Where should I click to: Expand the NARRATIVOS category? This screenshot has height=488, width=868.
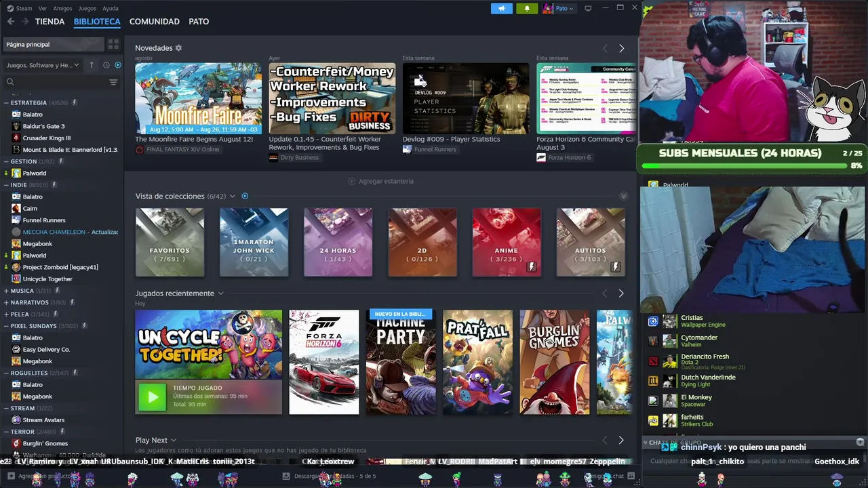pos(6,302)
